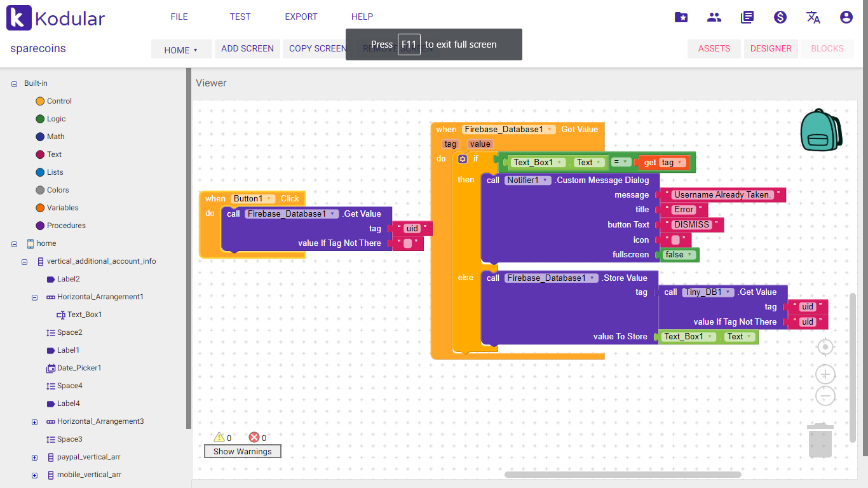Zoom in with the plus icon

(825, 374)
